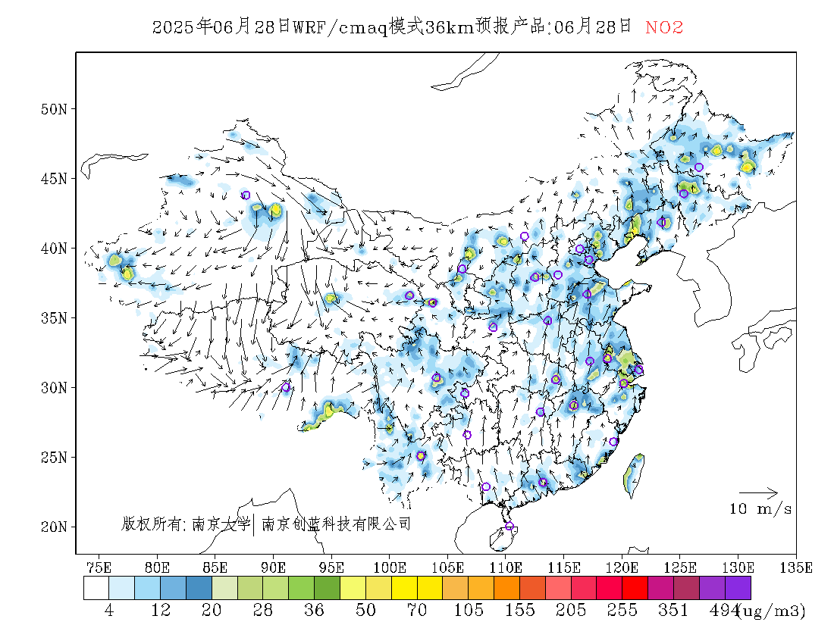
Task: Click the pure red swatch right of 255
Action: click(635, 588)
